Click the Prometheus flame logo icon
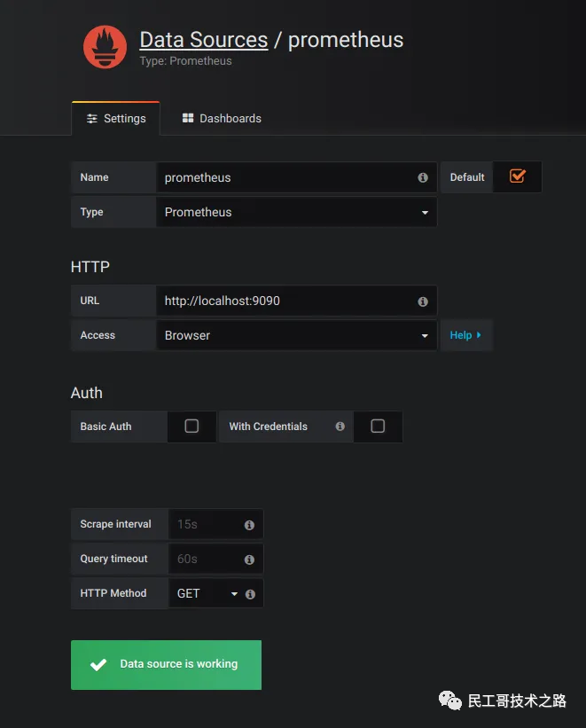Screen dimensions: 586x728 click(105, 47)
